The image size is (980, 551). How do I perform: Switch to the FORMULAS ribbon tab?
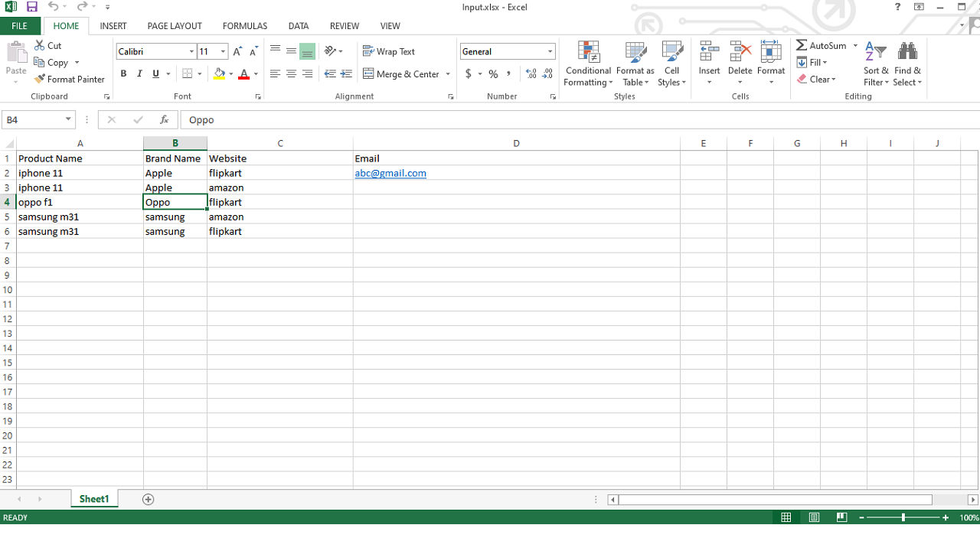pyautogui.click(x=245, y=26)
